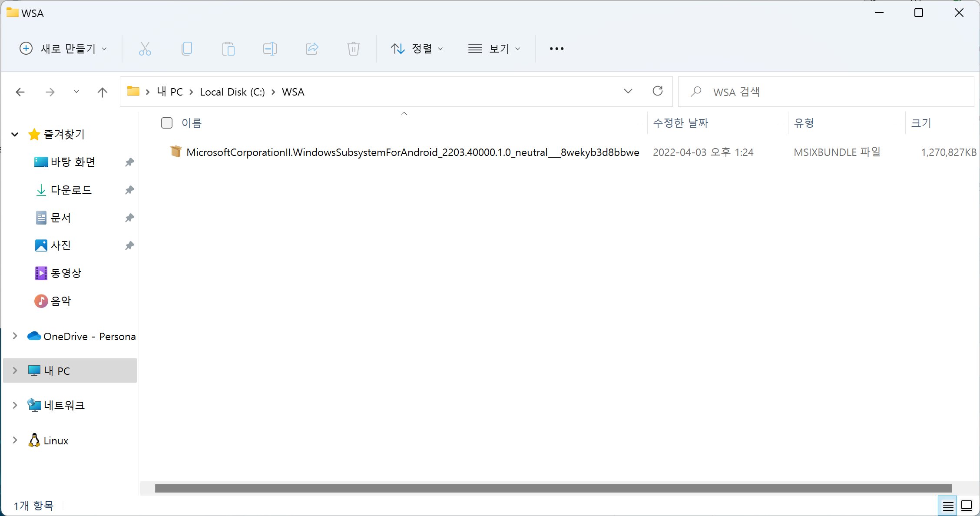Image resolution: width=980 pixels, height=516 pixels.
Task: Open the 새로 만들기 menu
Action: click(x=63, y=49)
